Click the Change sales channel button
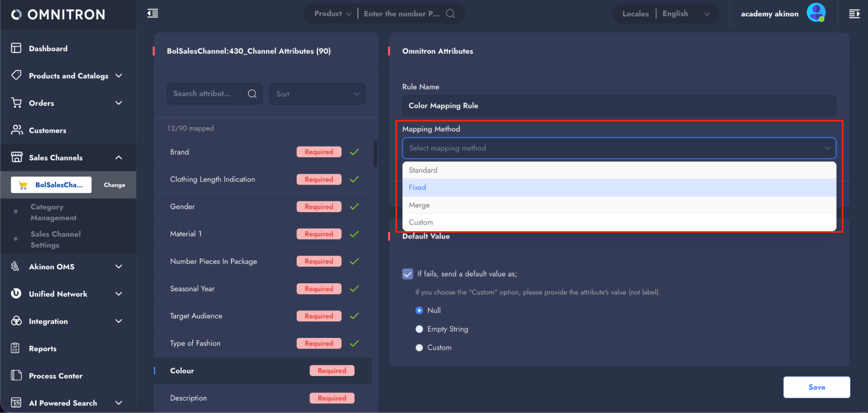Viewport: 868px width, 413px height. point(114,185)
